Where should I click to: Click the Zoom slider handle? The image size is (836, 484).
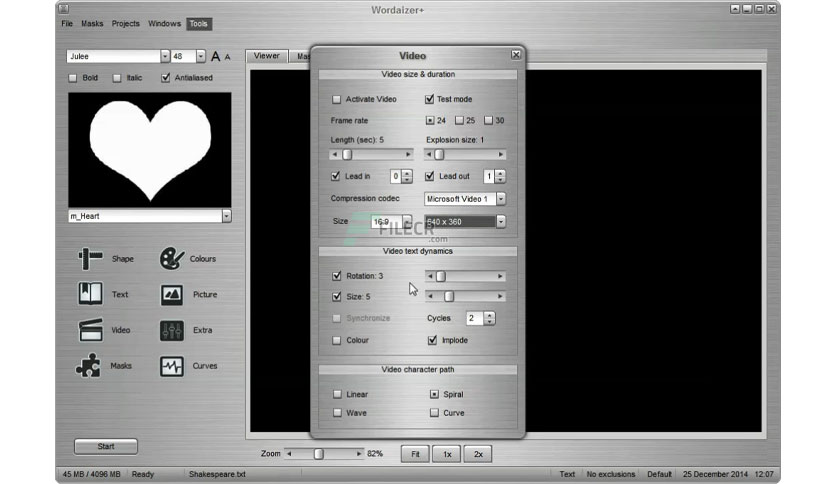318,454
